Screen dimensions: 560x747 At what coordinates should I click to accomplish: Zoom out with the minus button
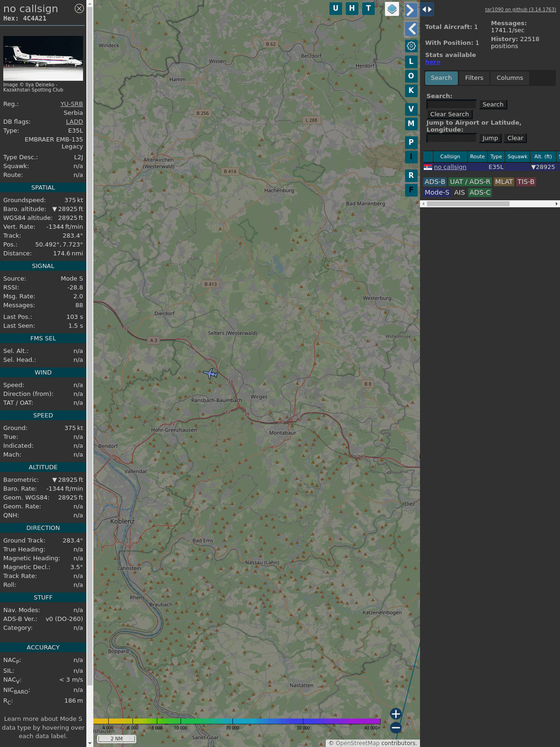(396, 727)
